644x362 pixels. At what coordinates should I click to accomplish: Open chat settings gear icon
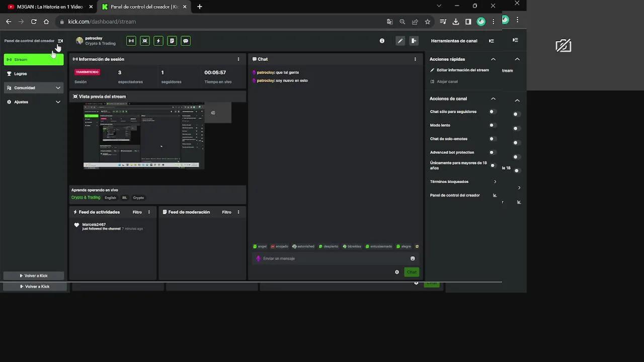[397, 272]
